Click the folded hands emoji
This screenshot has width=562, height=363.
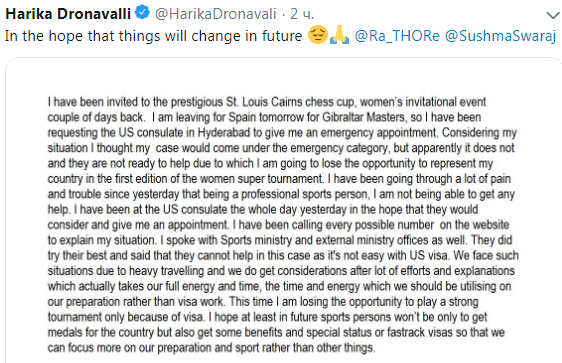(x=339, y=35)
